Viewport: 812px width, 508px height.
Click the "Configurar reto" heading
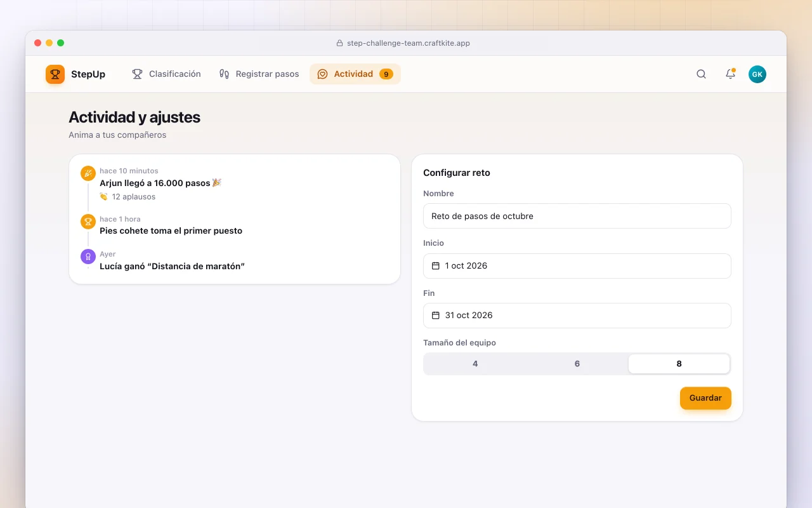point(457,173)
